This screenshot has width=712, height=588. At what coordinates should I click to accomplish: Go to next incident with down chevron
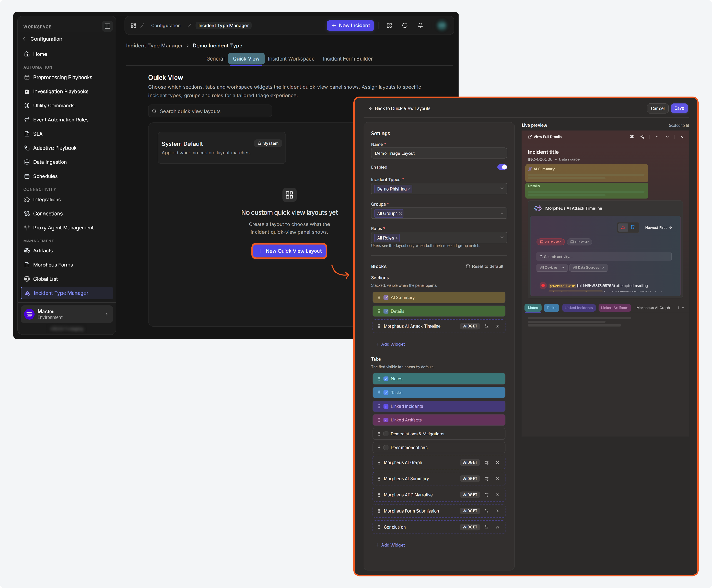[667, 137]
